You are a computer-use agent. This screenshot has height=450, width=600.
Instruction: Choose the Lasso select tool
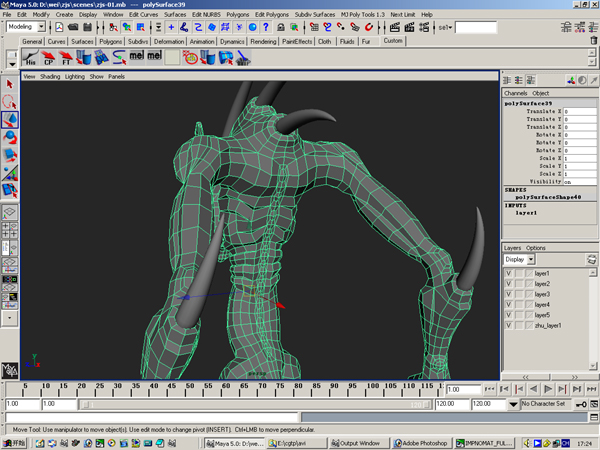10,102
